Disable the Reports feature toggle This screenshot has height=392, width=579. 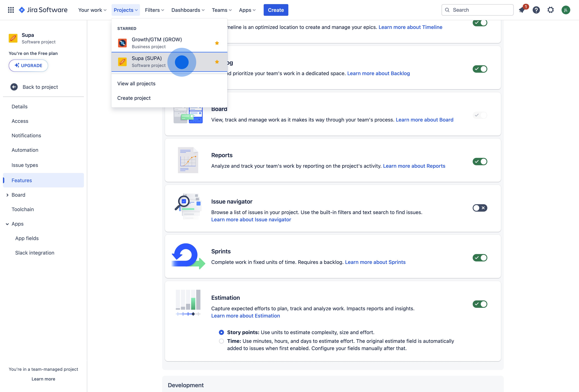480,161
